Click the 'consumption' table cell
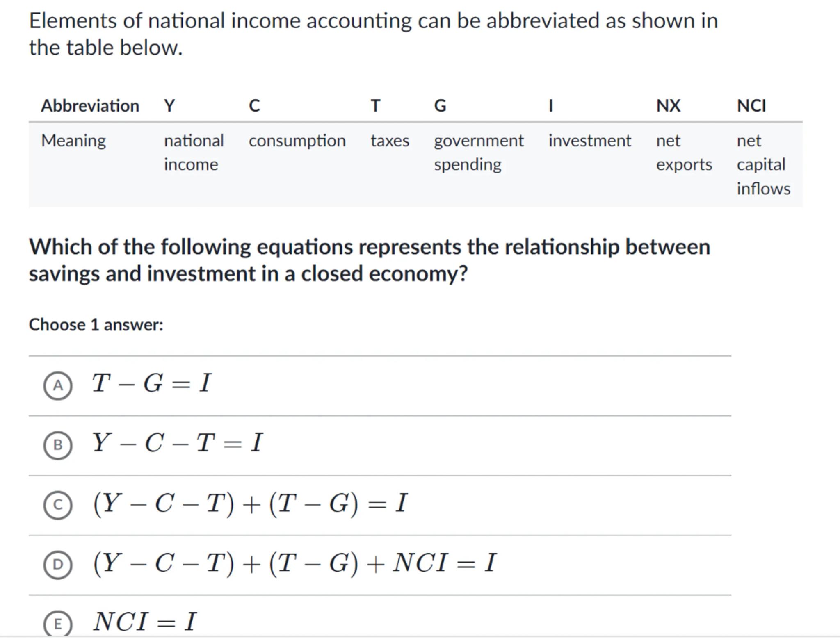Screen dimensions: 840x638 pos(297,141)
